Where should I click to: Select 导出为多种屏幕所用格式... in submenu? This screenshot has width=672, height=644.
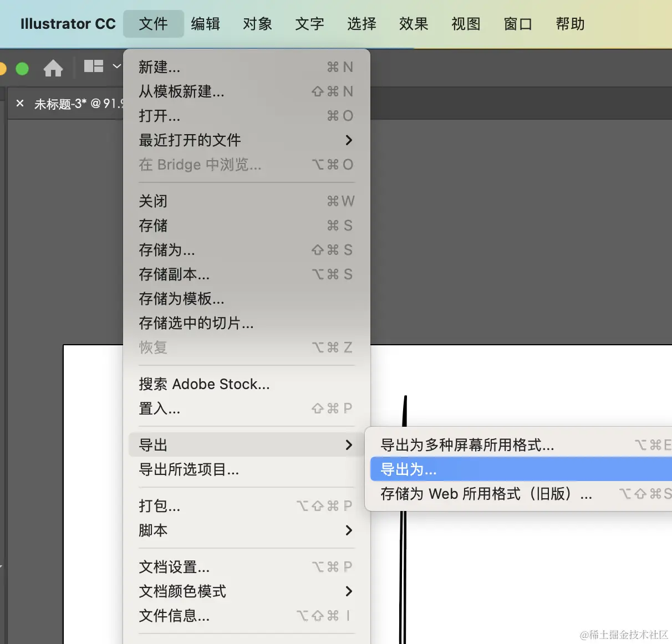521,445
